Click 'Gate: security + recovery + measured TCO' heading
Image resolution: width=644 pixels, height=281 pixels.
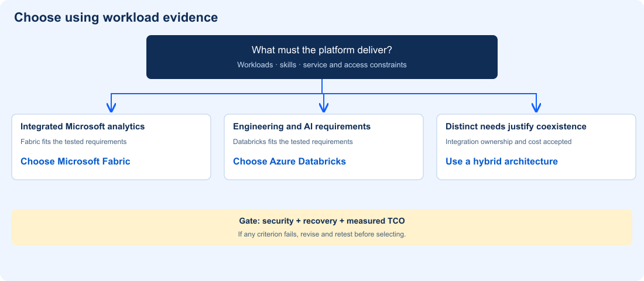coord(322,221)
